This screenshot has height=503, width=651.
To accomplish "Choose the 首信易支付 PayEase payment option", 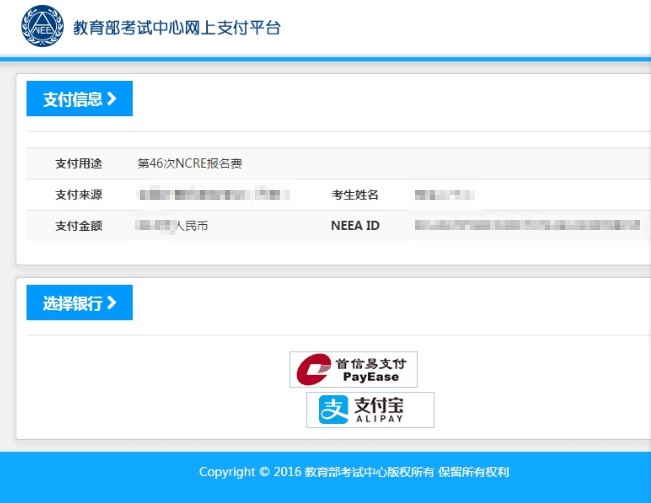I will 353,369.
